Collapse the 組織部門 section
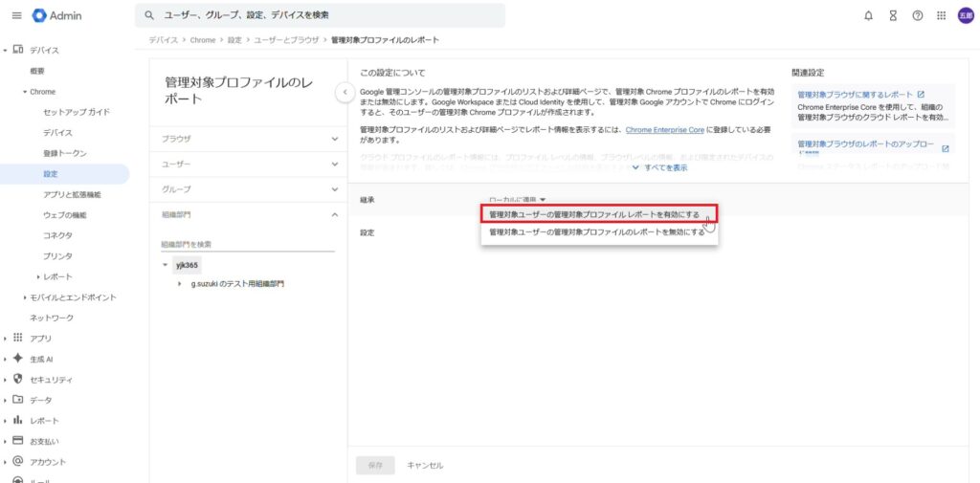 pyautogui.click(x=334, y=215)
